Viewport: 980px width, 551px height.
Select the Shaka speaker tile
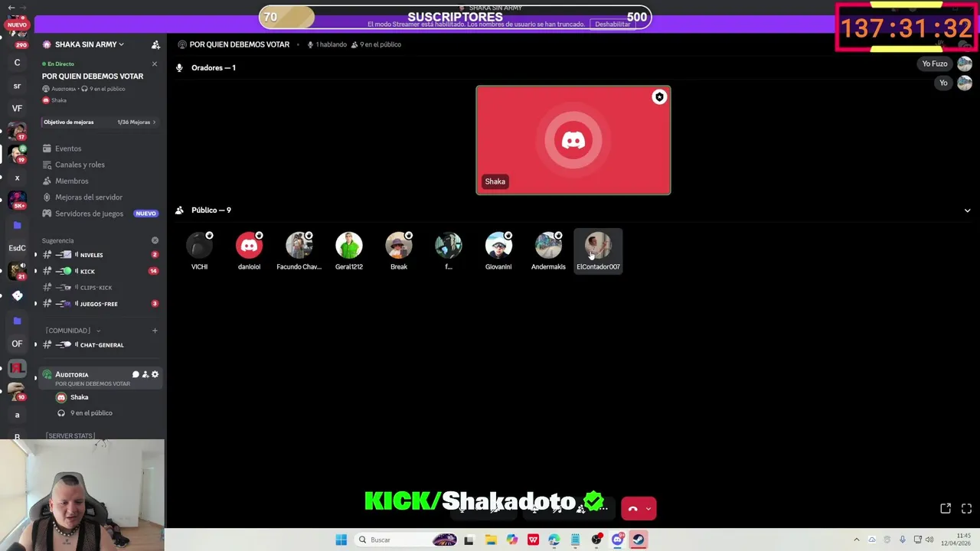(x=573, y=140)
